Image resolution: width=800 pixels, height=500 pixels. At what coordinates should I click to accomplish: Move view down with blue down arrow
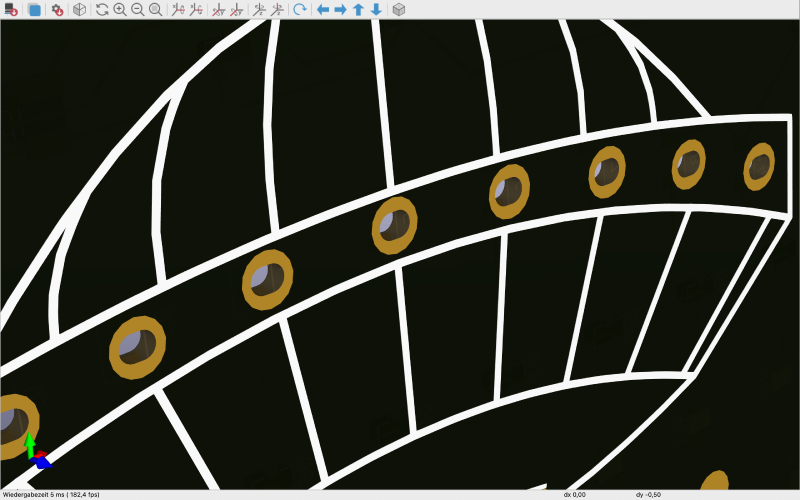(376, 9)
